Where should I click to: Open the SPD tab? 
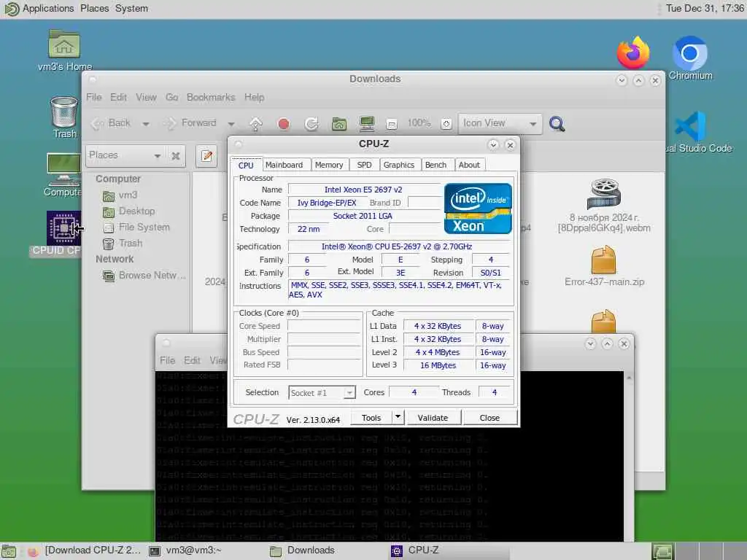pyautogui.click(x=365, y=165)
